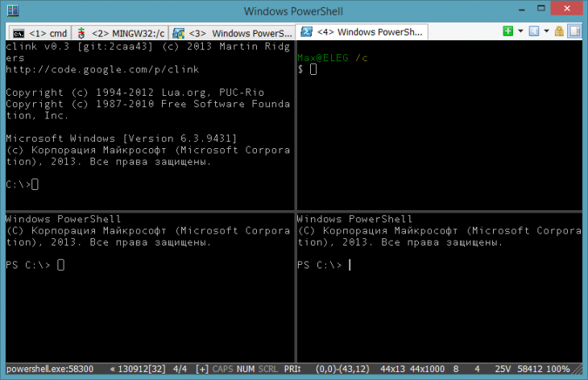The image size is (588, 380).
Task: Toggle CAPS indicator in the status bar
Action: pyautogui.click(x=222, y=369)
